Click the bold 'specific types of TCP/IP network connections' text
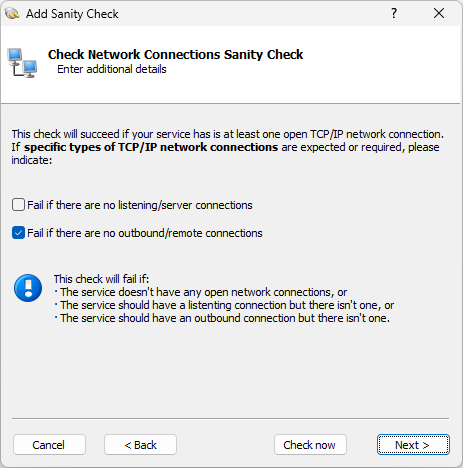The height and width of the screenshot is (468, 463). 151,147
